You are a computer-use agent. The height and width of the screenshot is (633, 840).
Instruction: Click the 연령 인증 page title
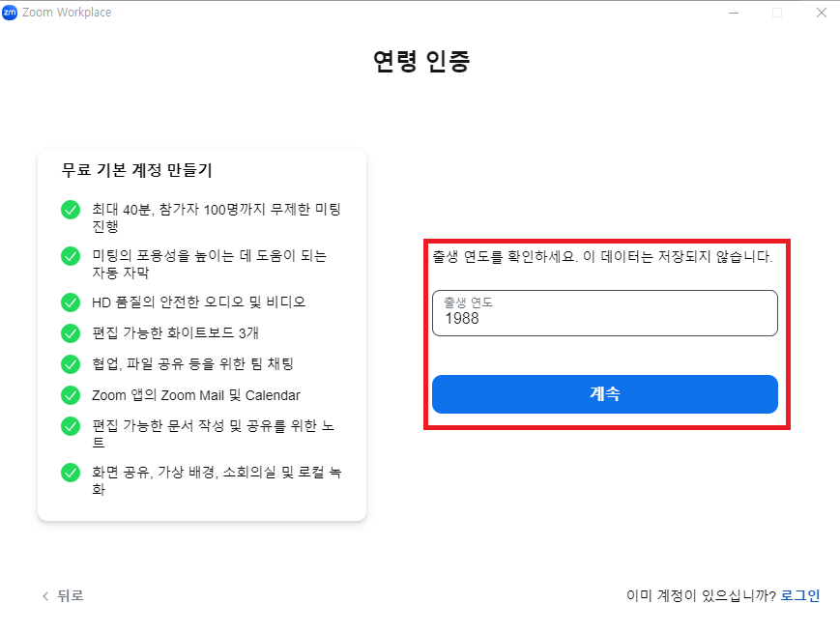click(x=420, y=60)
